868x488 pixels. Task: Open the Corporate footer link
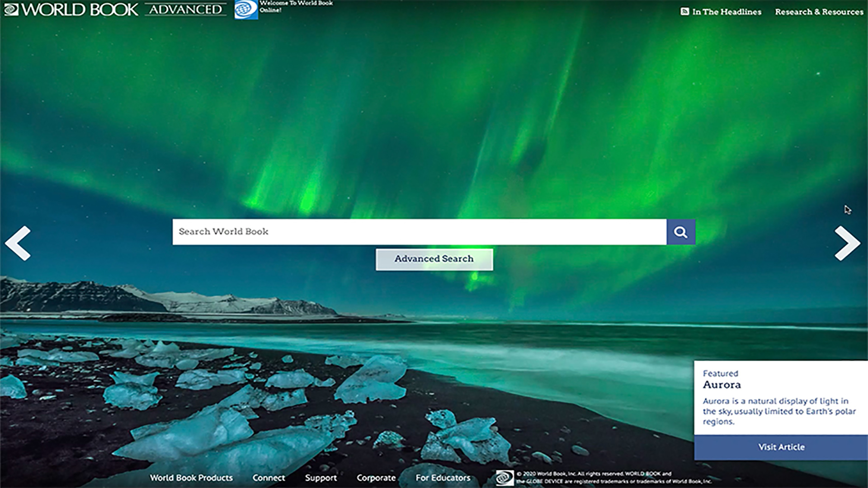point(376,478)
